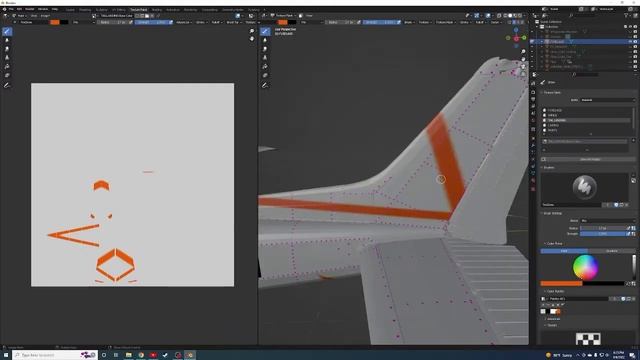Select the Smear tool in 3D viewport toolbar
The width and height of the screenshot is (640, 360).
click(x=265, y=49)
